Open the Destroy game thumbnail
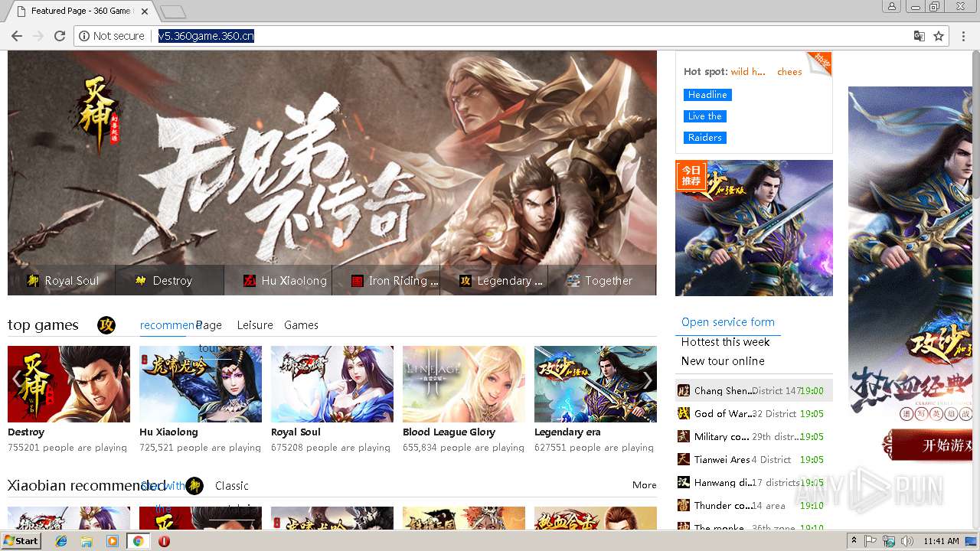This screenshot has height=551, width=980. click(69, 384)
